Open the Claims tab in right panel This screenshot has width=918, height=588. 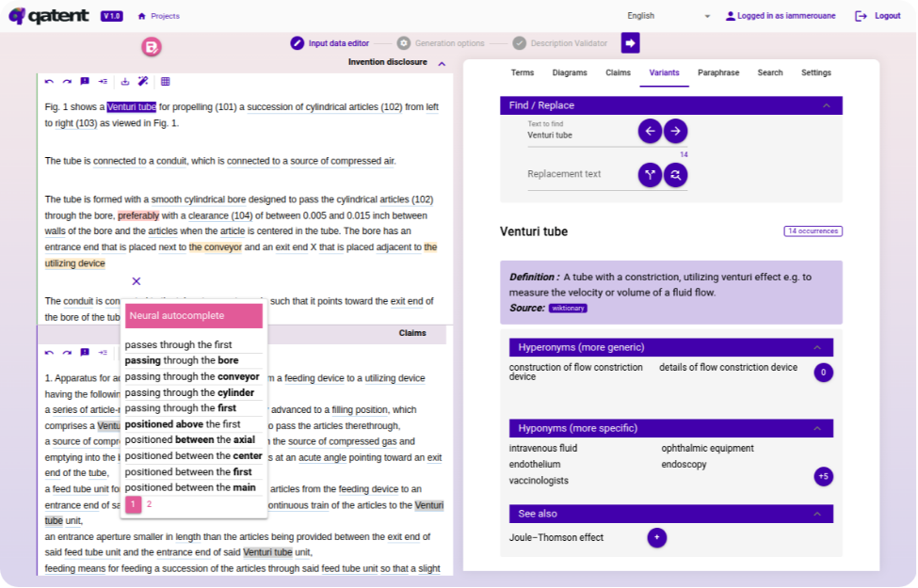point(618,72)
